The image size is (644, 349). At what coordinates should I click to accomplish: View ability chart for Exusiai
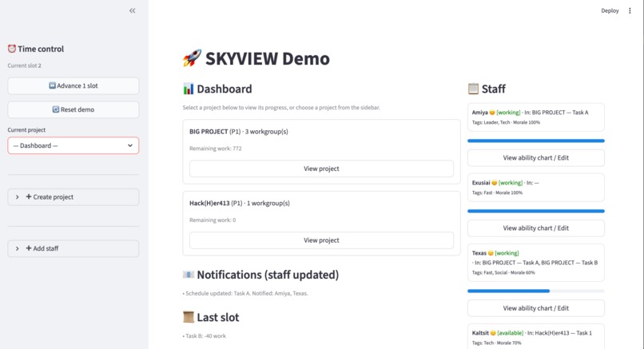pyautogui.click(x=535, y=228)
